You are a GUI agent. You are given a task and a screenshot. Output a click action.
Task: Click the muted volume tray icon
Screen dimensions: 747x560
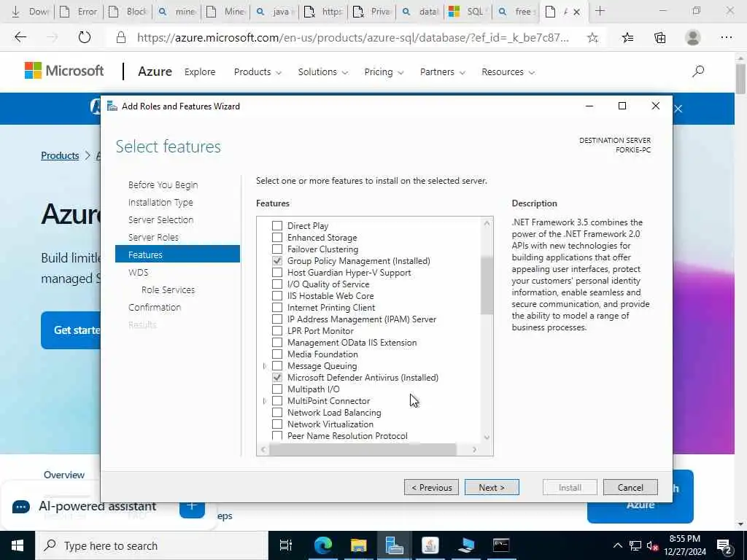pos(653,545)
